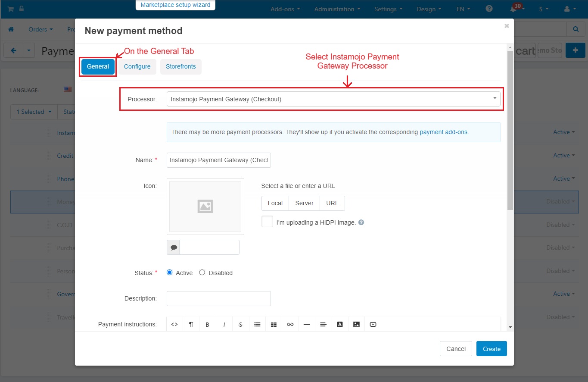588x382 pixels.
Task: Click the dialog vertical scrollbar
Action: (x=510, y=132)
